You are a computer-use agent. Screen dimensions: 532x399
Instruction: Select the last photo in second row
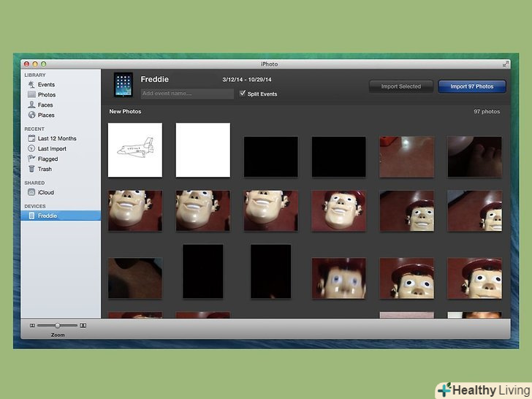[x=475, y=210]
